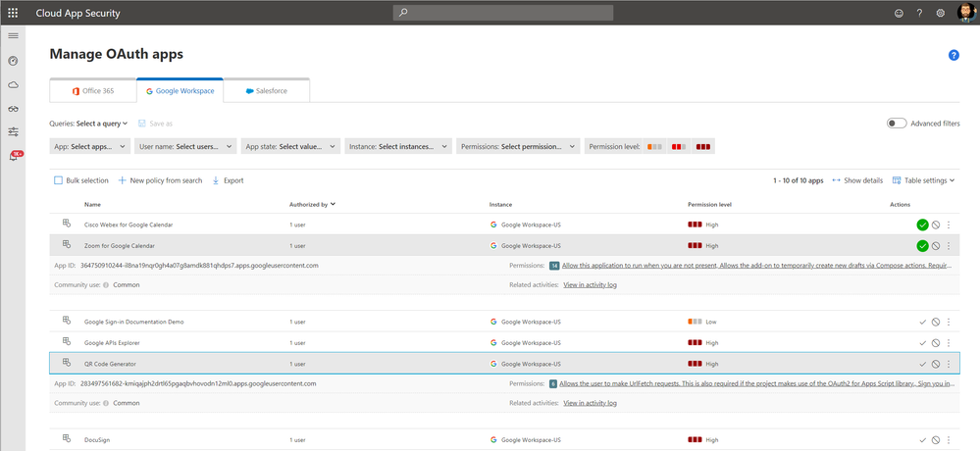Filter by low permission level swatch
The image size is (980, 451).
tap(655, 147)
